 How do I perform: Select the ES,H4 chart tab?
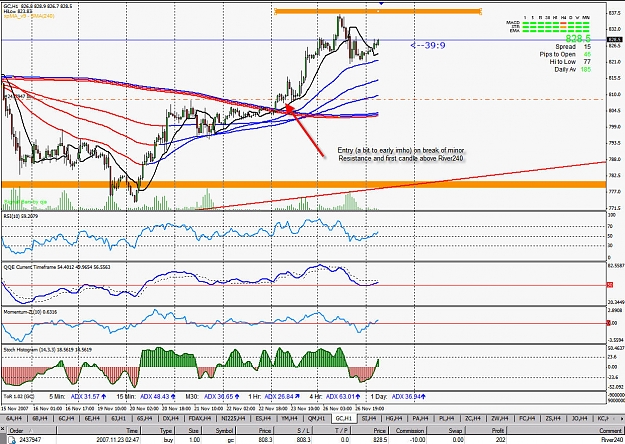(263, 418)
